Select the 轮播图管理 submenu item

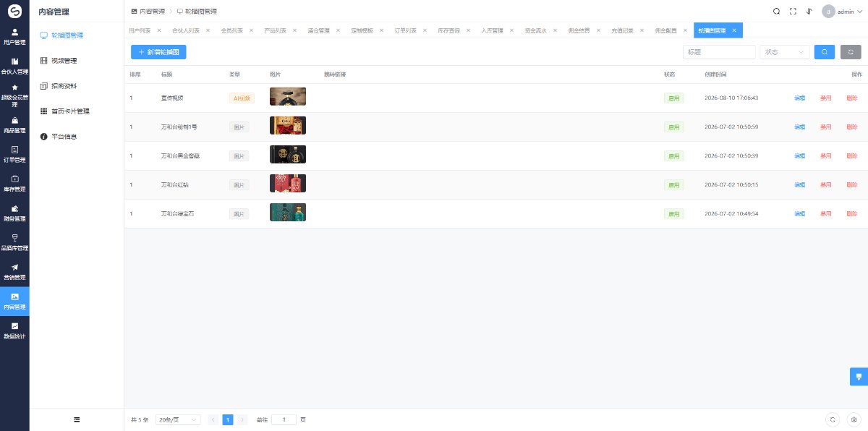click(77, 35)
